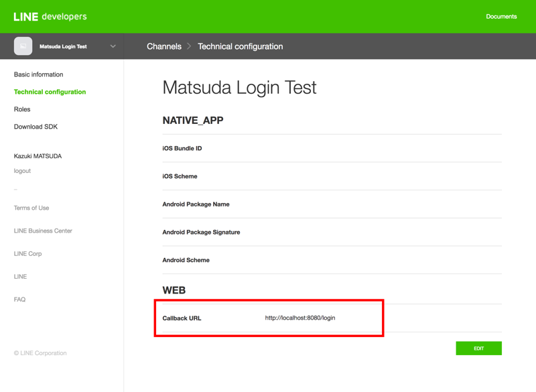
Task: Click the Kazuki MATSUDA user name
Action: point(38,156)
